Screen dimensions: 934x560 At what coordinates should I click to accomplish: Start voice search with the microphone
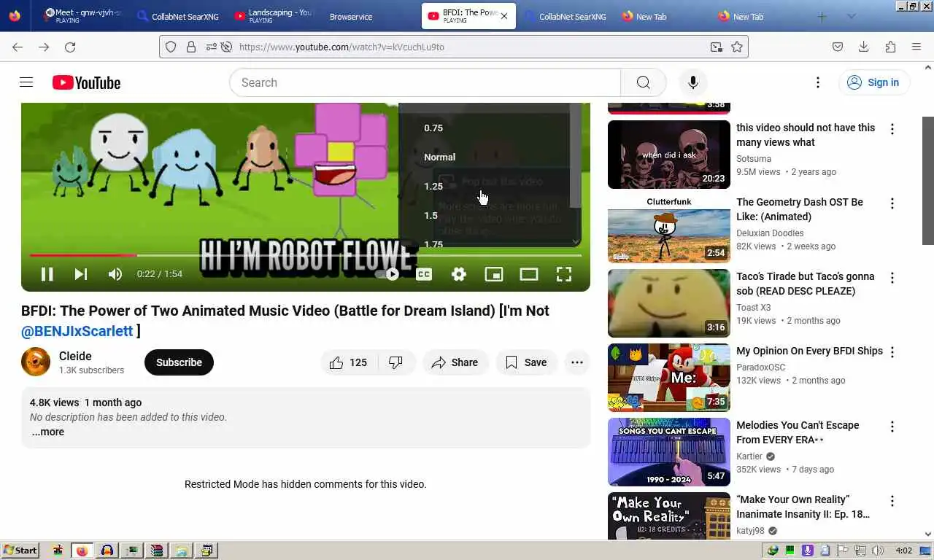coord(692,82)
